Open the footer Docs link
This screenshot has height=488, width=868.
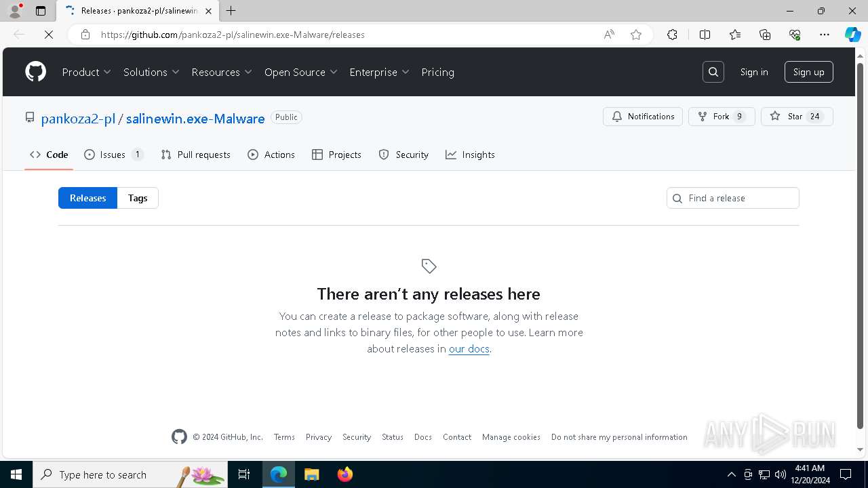click(x=423, y=437)
